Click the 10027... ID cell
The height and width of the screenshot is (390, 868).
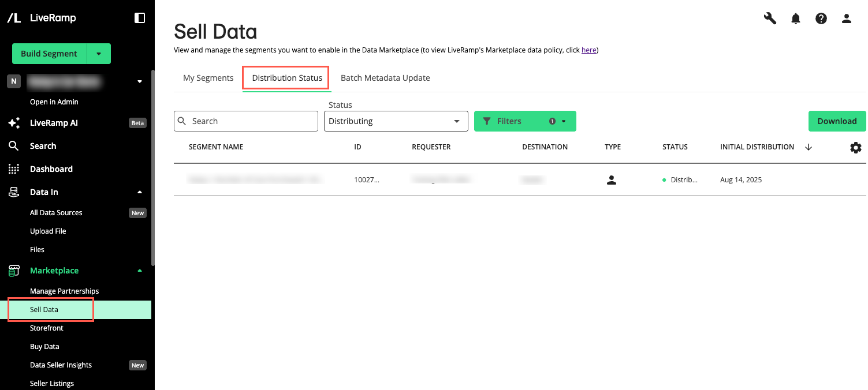click(367, 180)
